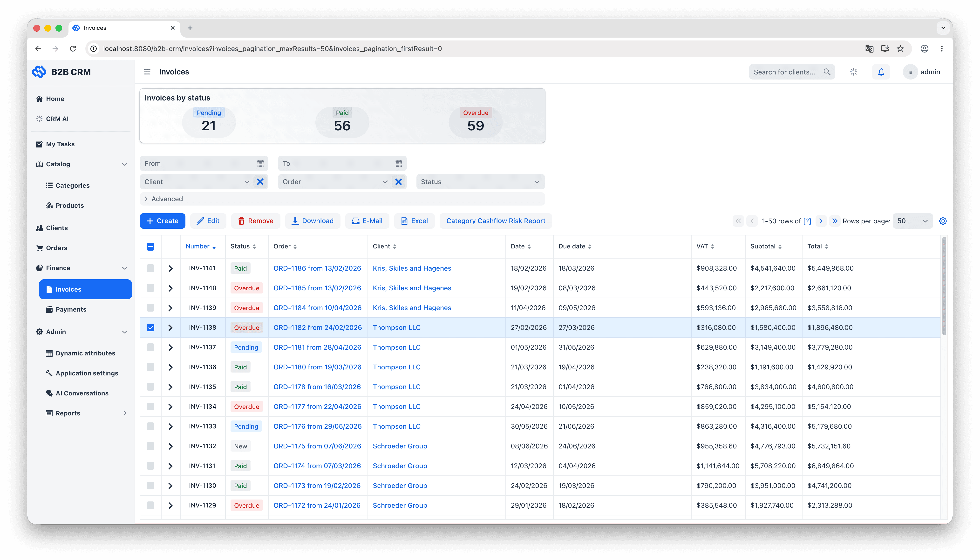Toggle the select-all header checkbox
Image resolution: width=980 pixels, height=560 pixels.
(x=150, y=247)
